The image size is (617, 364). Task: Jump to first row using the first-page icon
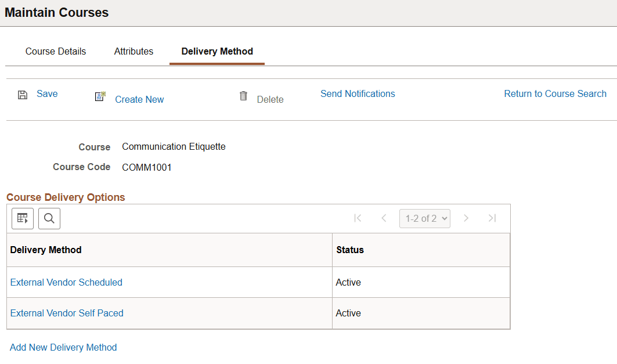(x=358, y=218)
